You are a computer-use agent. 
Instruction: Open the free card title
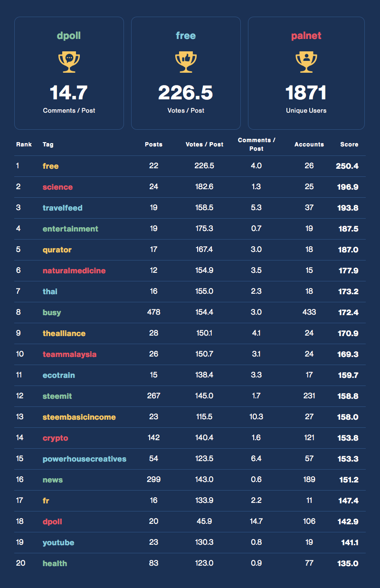click(186, 36)
